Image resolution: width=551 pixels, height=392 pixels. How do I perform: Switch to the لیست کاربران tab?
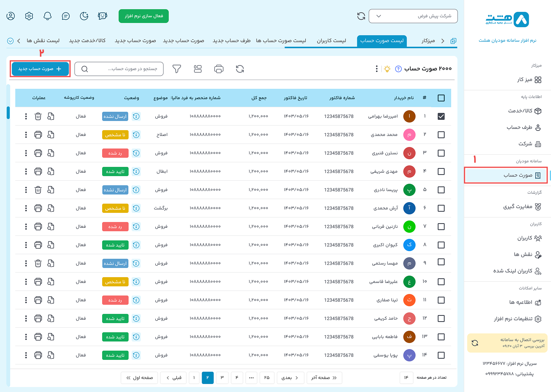(331, 41)
